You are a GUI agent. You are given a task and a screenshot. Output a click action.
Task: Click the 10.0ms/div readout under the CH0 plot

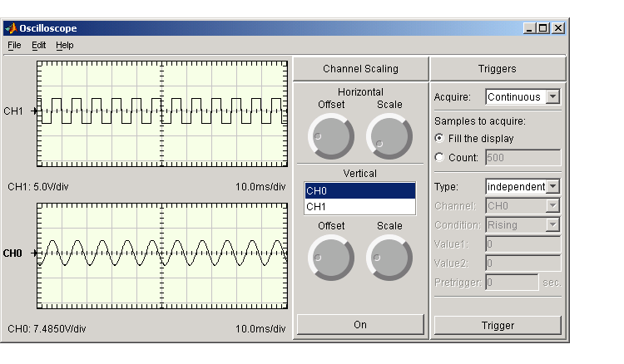(260, 328)
